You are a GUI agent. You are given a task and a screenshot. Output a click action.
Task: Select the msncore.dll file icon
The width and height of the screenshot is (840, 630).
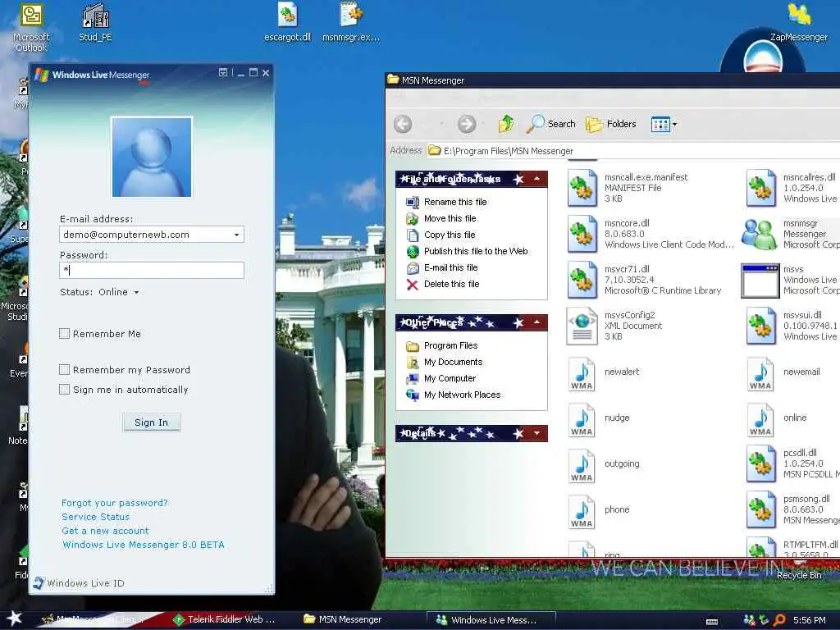coord(582,234)
